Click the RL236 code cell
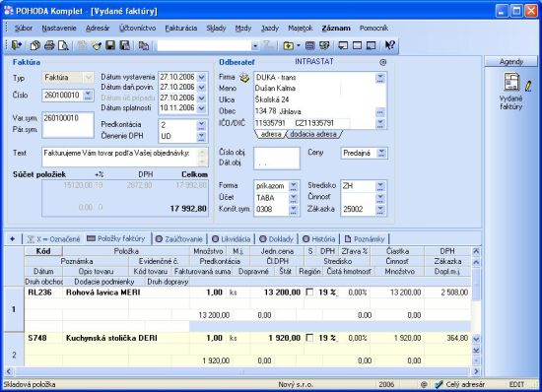This screenshot has width=542, height=392. (x=43, y=293)
